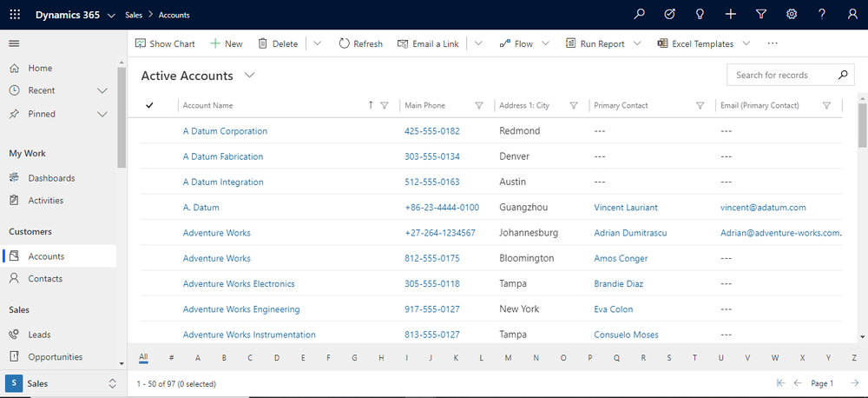The image size is (868, 398).
Task: Collapse the sidebar with hamburger icon
Action: [x=15, y=43]
